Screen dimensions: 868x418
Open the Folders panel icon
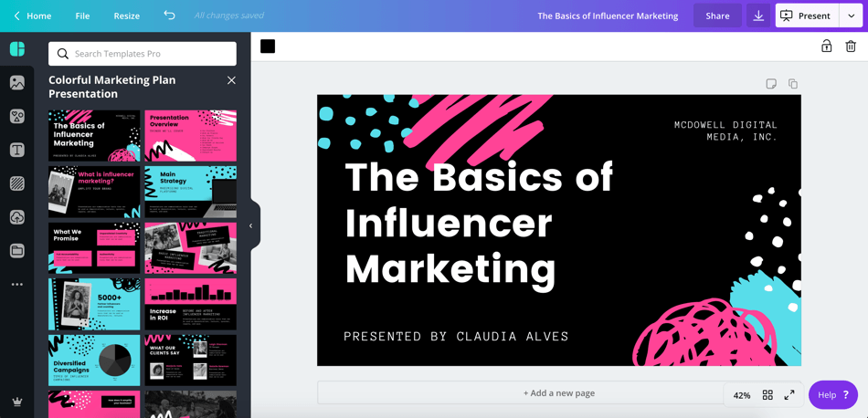pos(17,250)
